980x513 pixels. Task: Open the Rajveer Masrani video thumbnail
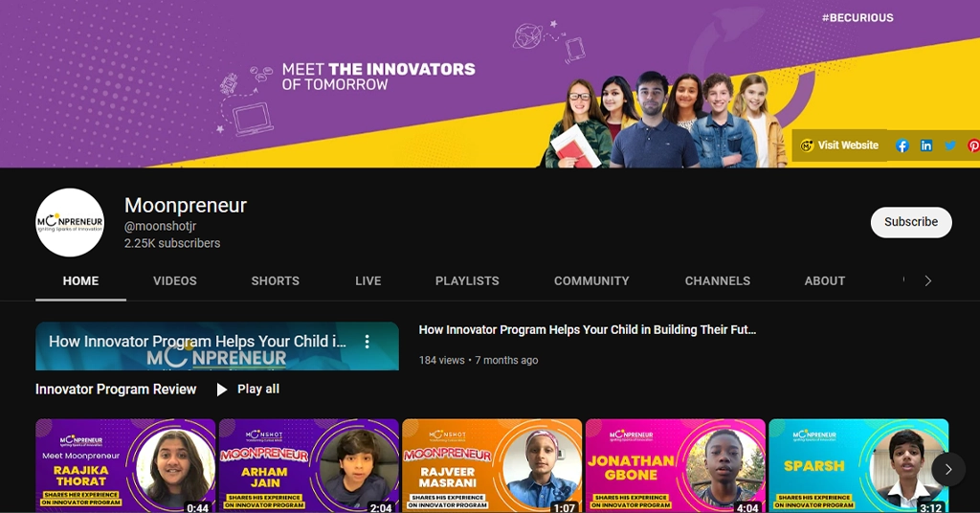click(492, 465)
